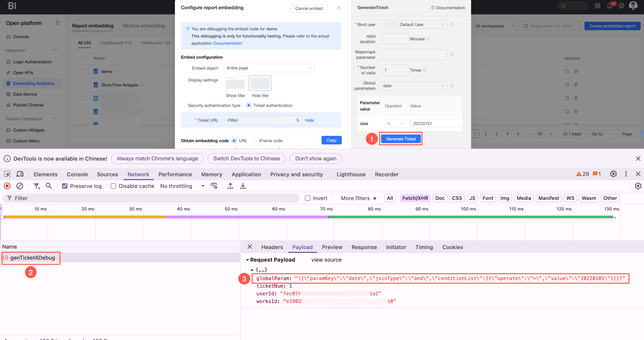Screen dimensions: 644x340
Task: Enable the Disable cache checkbox
Action: (113, 186)
